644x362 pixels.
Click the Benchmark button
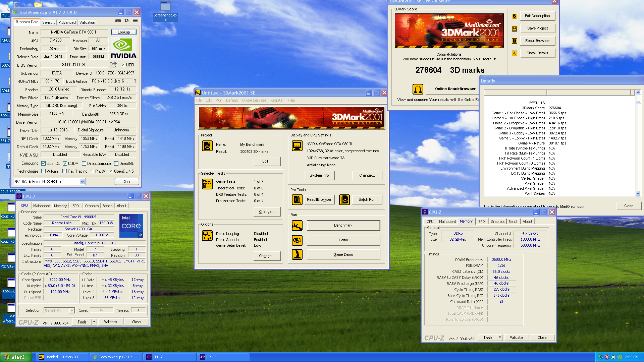(x=343, y=226)
